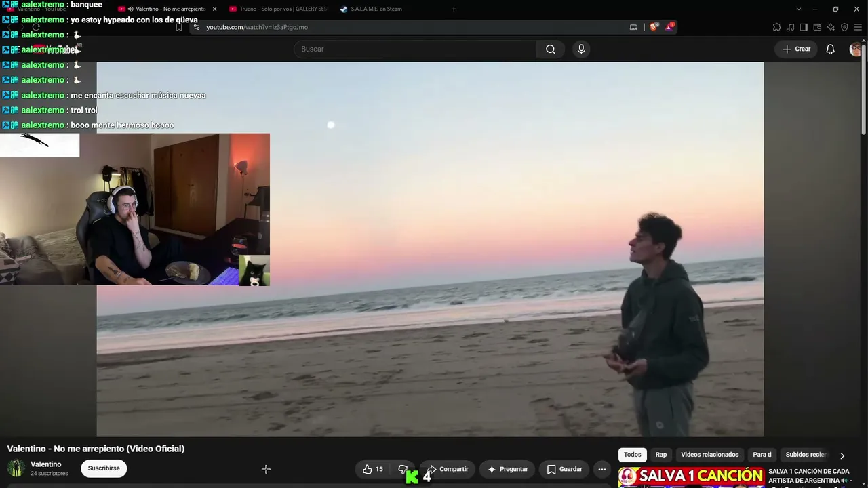Open the Brave wallet toolbar icon
The height and width of the screenshot is (488, 868).
point(817,27)
